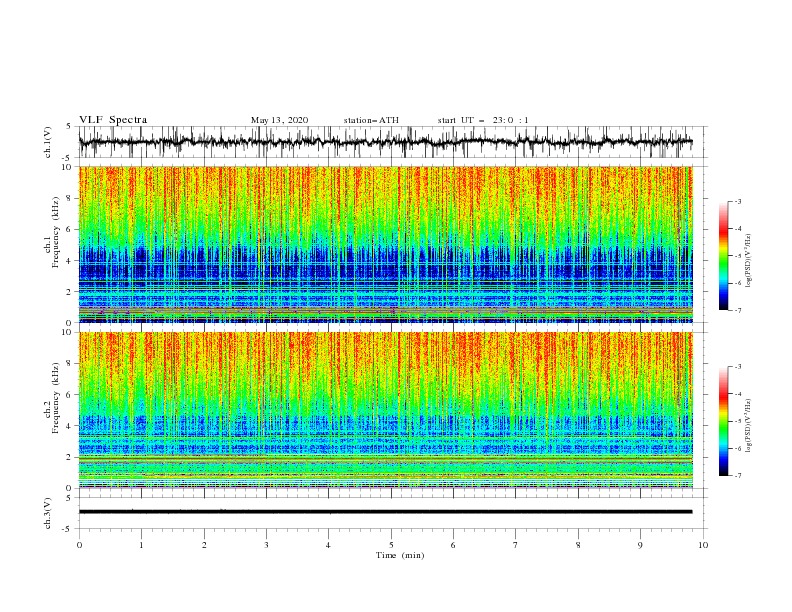The height and width of the screenshot is (612, 792).
Task: Click the "-3" tick on ch.1 color bar
Action: click(x=737, y=201)
